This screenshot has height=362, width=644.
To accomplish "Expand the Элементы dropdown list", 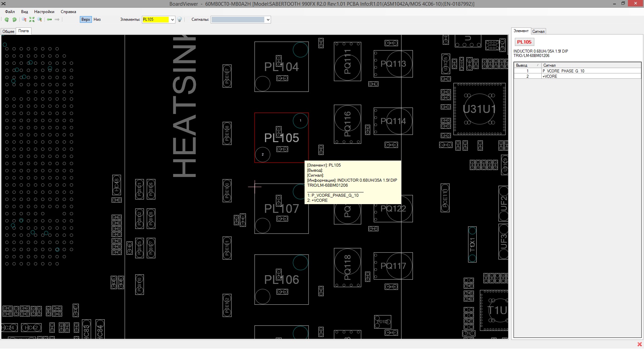I will [172, 19].
